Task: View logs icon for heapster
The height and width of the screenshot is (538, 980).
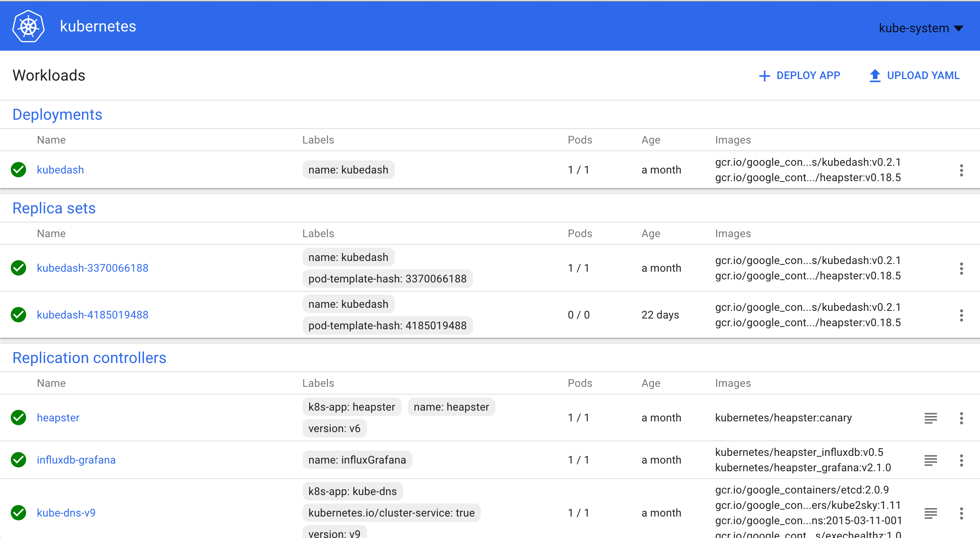Action: pos(931,418)
